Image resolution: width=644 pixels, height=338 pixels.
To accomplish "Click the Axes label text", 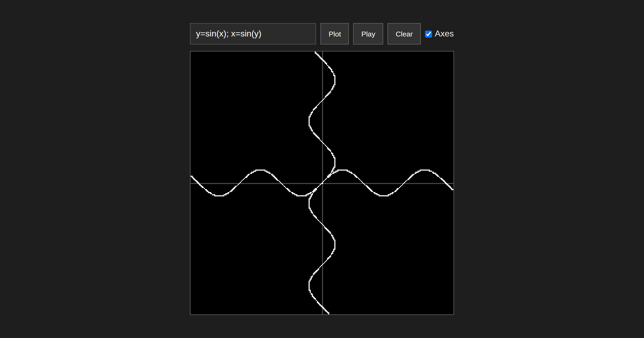I will (x=444, y=34).
